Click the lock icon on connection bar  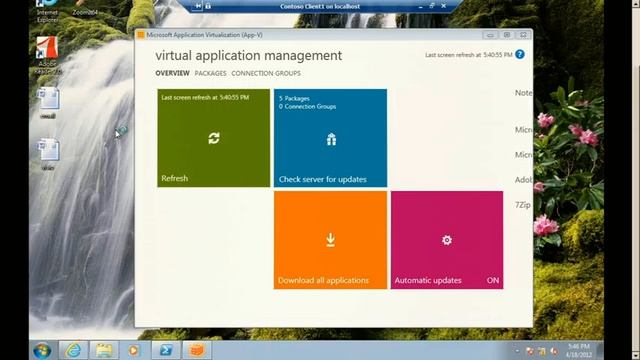coord(208,6)
